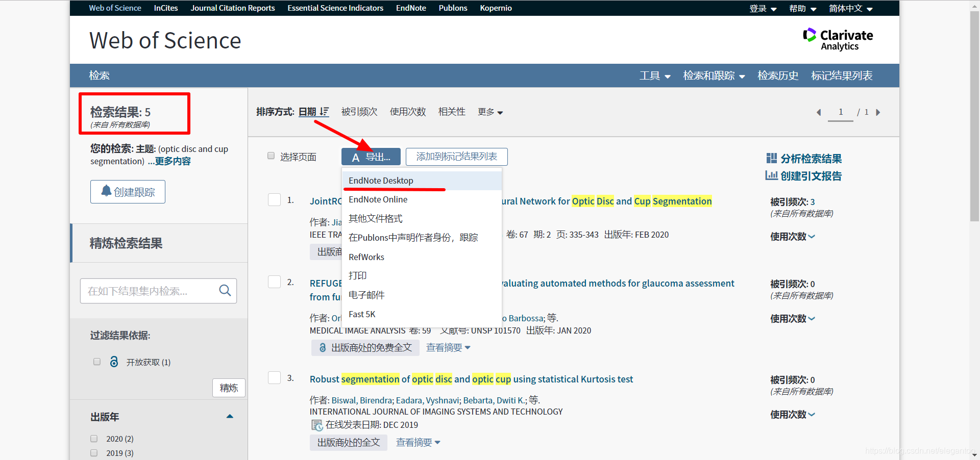
Task: Expand the 工具 dropdown
Action: (x=655, y=75)
